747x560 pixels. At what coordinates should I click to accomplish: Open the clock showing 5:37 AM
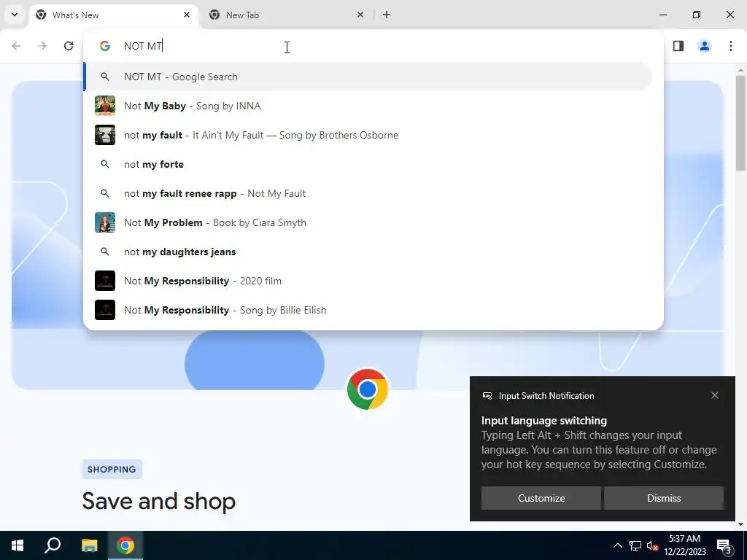(684, 545)
